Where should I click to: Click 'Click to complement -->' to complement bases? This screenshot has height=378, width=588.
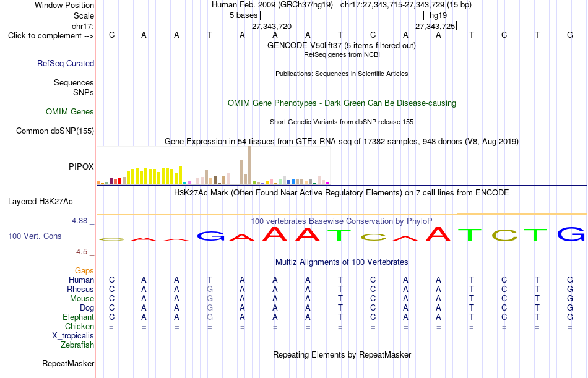point(51,36)
